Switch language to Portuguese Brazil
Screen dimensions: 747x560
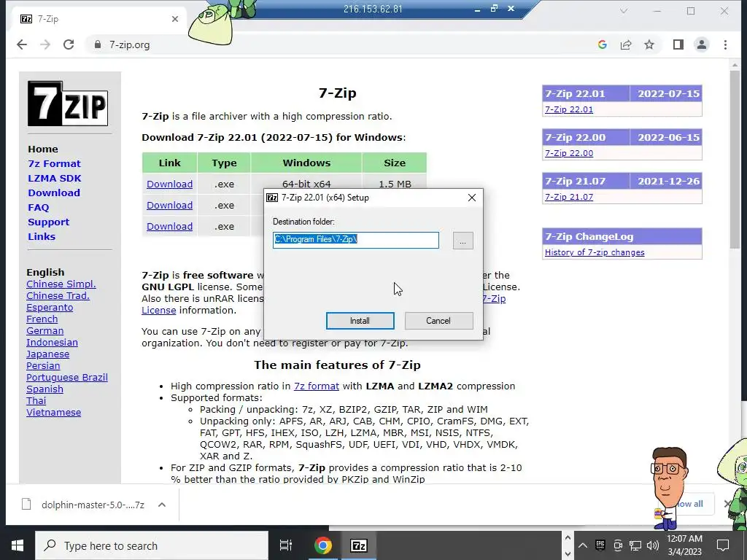tap(66, 378)
